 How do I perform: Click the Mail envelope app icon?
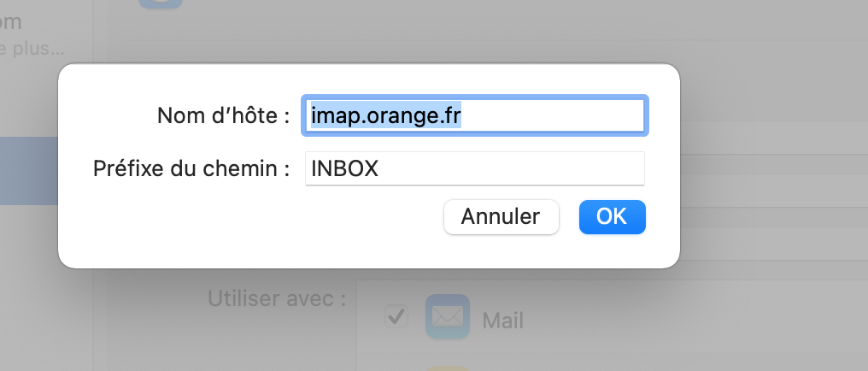[x=447, y=317]
